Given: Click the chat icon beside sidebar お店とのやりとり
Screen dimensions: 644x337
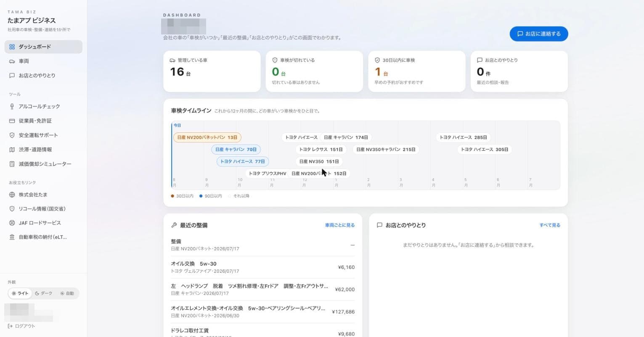Looking at the screenshot, I should (12, 76).
